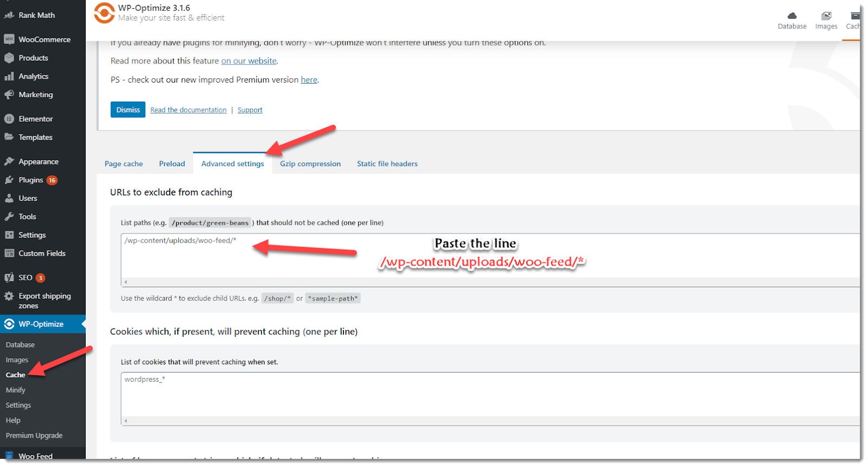Follow the 'on our website' link
The width and height of the screenshot is (868, 467).
[249, 61]
